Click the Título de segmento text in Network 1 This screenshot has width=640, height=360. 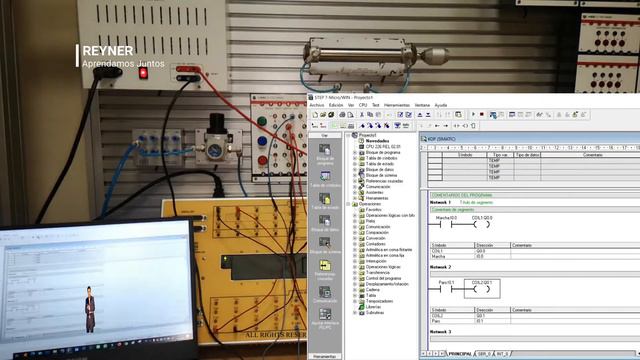point(476,202)
